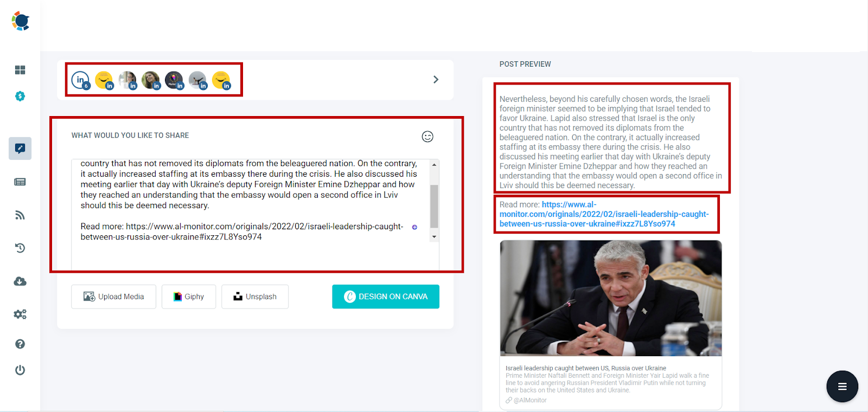Click the dollar badge icon in sidebar
868x412 pixels.
20,96
